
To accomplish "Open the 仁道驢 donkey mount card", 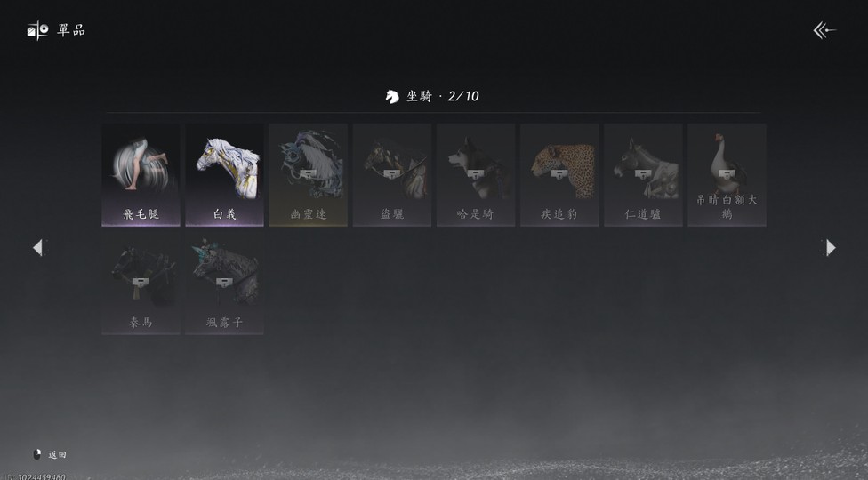I will 643,175.
